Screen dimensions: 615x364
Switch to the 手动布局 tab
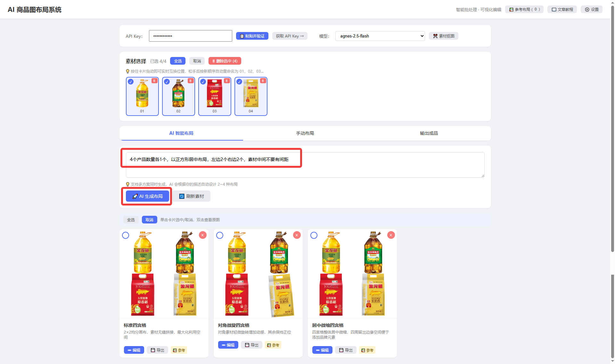[x=305, y=133]
